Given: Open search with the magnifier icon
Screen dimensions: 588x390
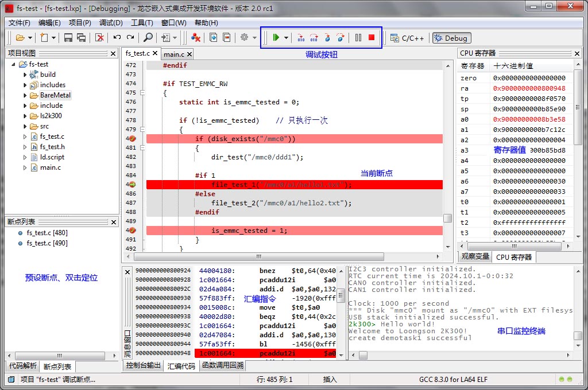Looking at the screenshot, I should [148, 38].
